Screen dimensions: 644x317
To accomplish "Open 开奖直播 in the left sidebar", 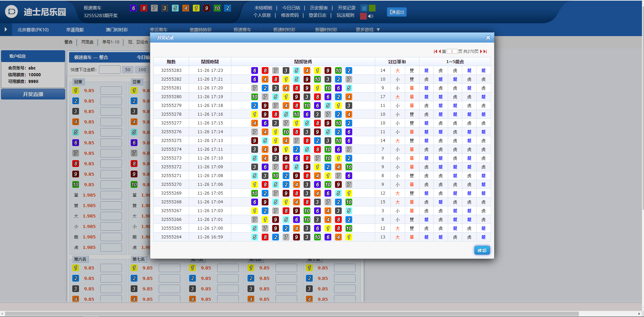I will (x=33, y=94).
